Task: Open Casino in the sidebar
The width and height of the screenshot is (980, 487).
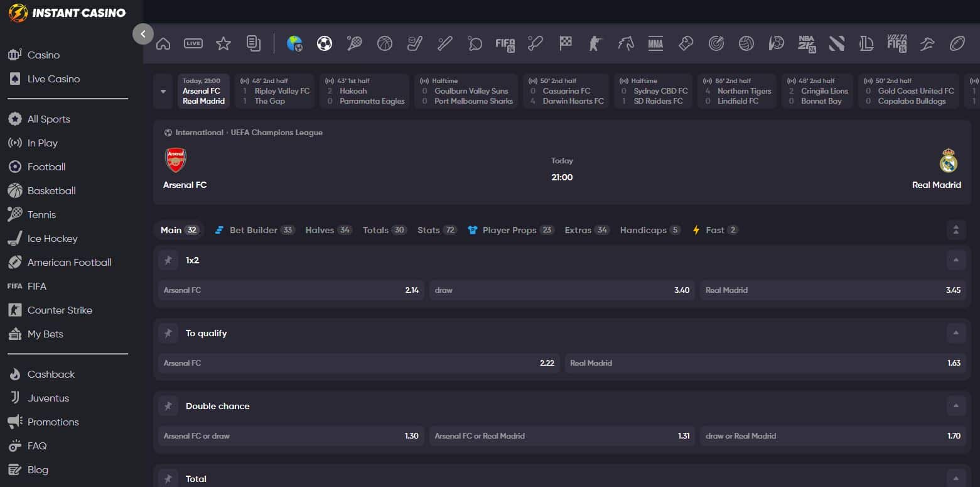Action: click(x=34, y=55)
